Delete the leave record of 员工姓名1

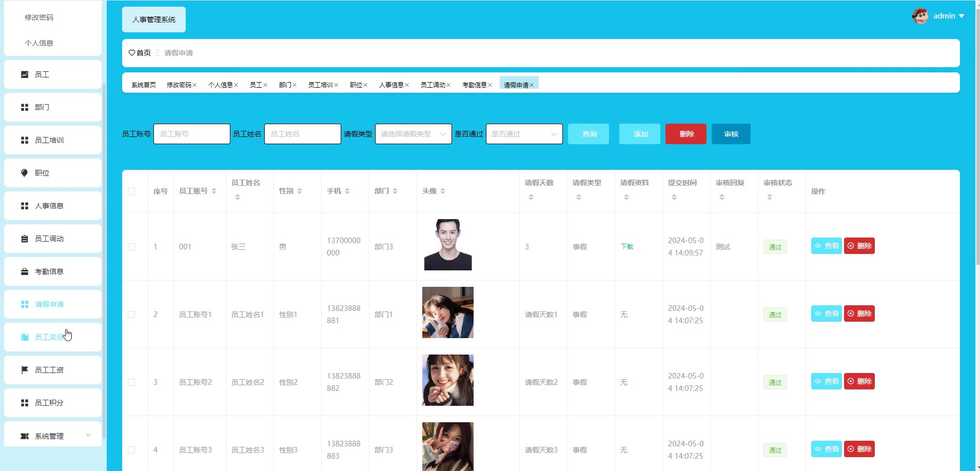coord(859,313)
